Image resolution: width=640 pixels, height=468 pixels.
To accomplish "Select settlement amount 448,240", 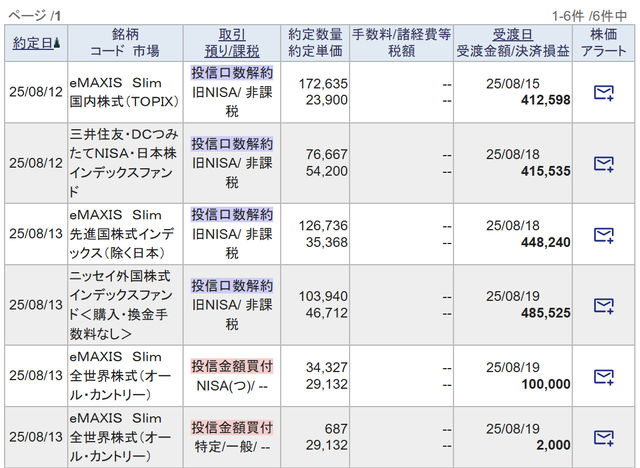I will click(x=545, y=242).
